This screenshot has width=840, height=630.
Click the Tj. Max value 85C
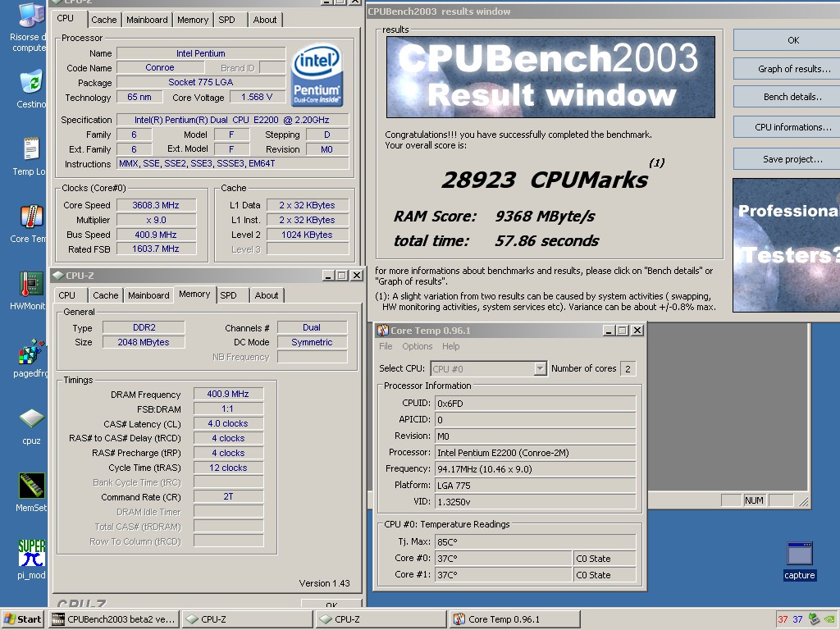(535, 541)
